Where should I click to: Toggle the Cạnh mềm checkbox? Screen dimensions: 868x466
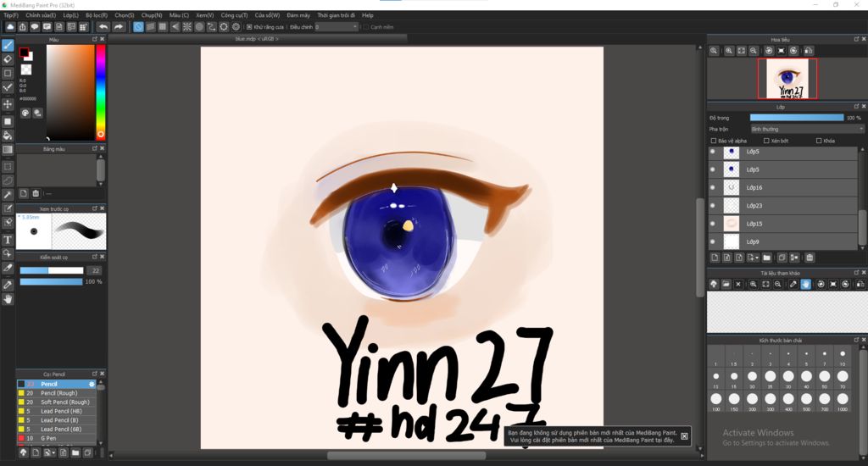click(x=366, y=26)
